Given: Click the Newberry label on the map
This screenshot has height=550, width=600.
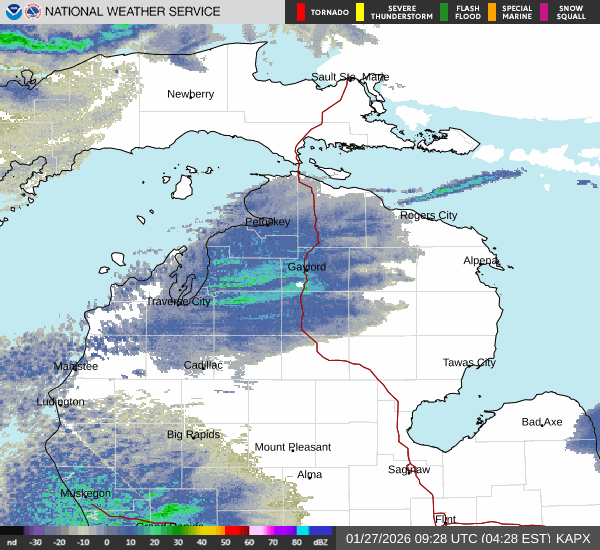Looking at the screenshot, I should (190, 94).
